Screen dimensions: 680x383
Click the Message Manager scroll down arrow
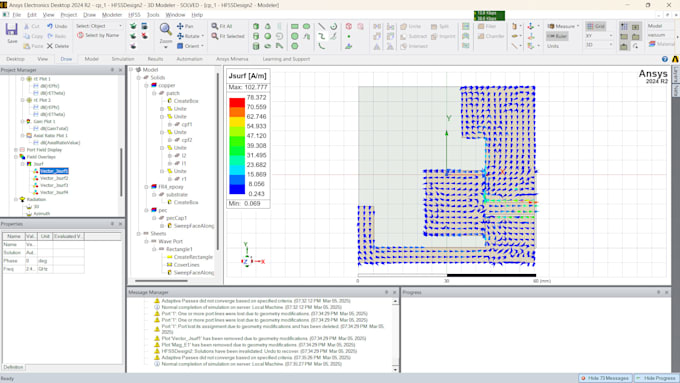(395, 370)
